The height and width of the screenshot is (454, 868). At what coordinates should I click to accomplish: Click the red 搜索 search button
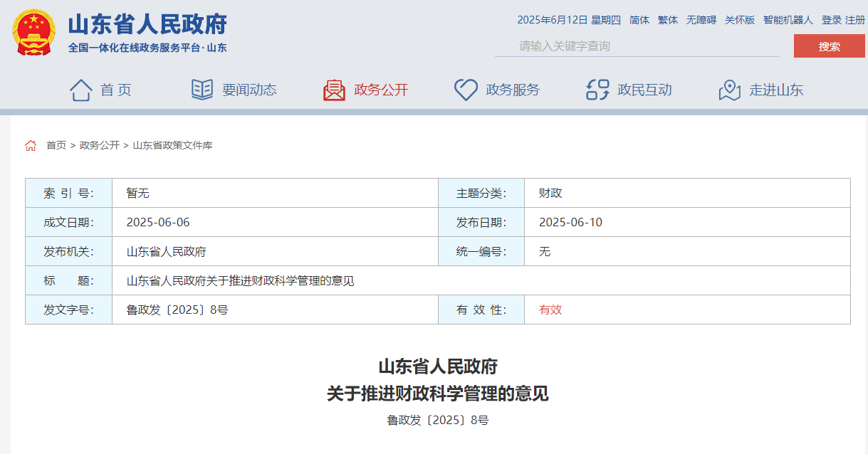tap(830, 46)
